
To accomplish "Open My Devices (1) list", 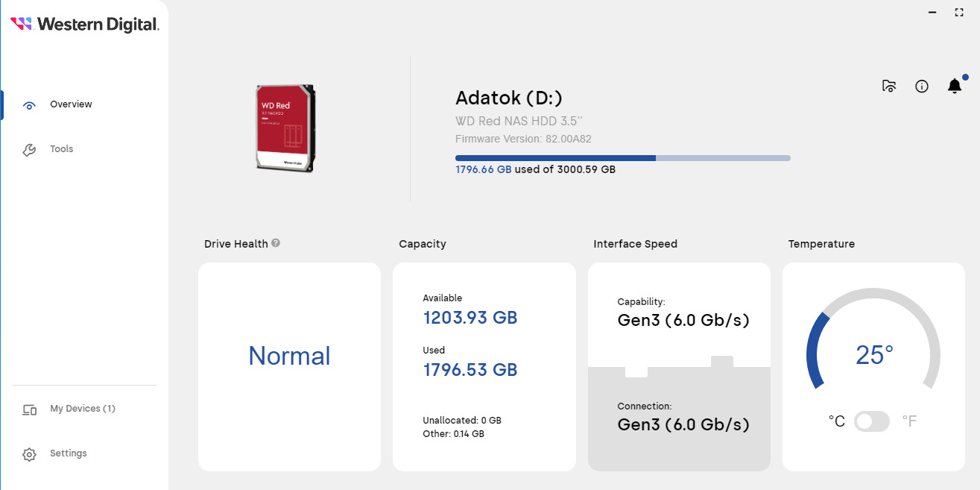I will coord(83,409).
